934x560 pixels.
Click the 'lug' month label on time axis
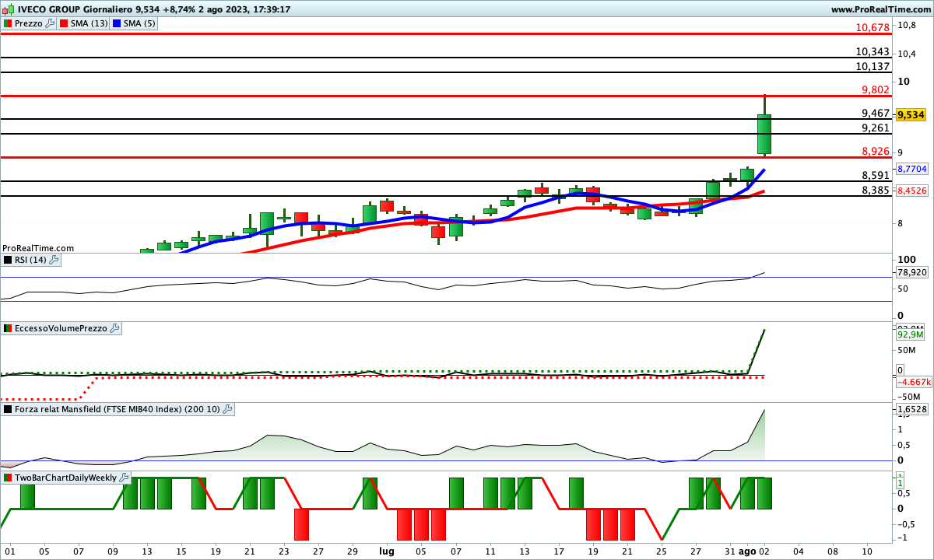tap(386, 551)
